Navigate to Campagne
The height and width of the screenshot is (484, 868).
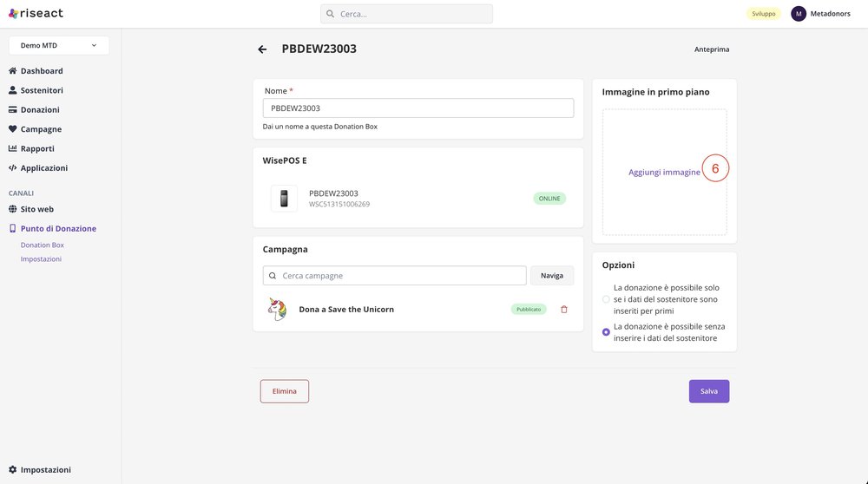coord(40,129)
